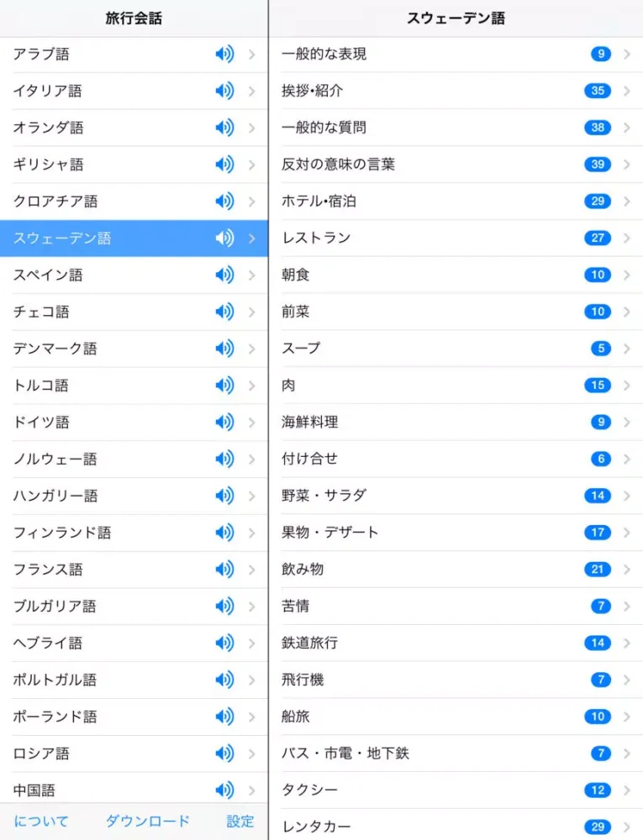The image size is (643, 840).
Task: Play audio for トルコ語
Action: pyautogui.click(x=224, y=386)
